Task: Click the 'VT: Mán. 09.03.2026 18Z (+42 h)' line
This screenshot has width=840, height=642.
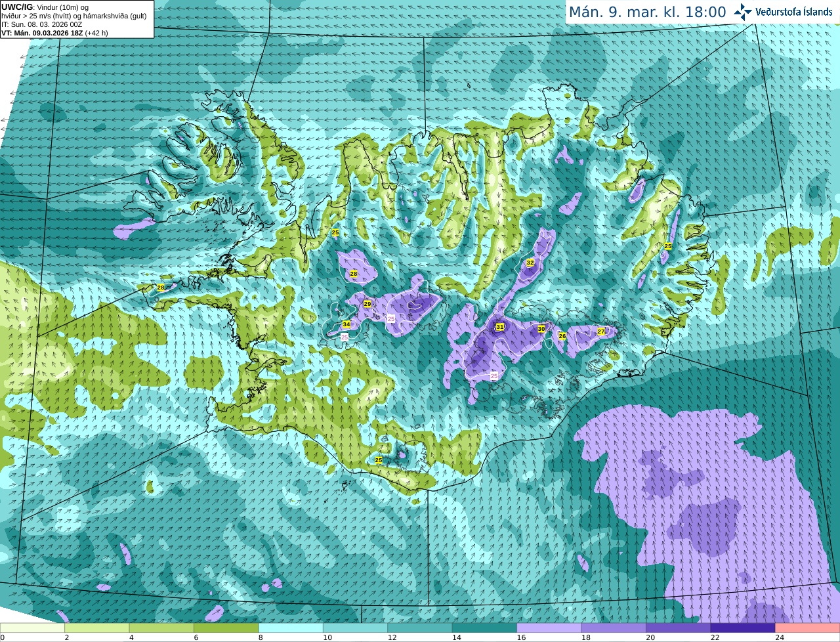Action: (x=54, y=33)
